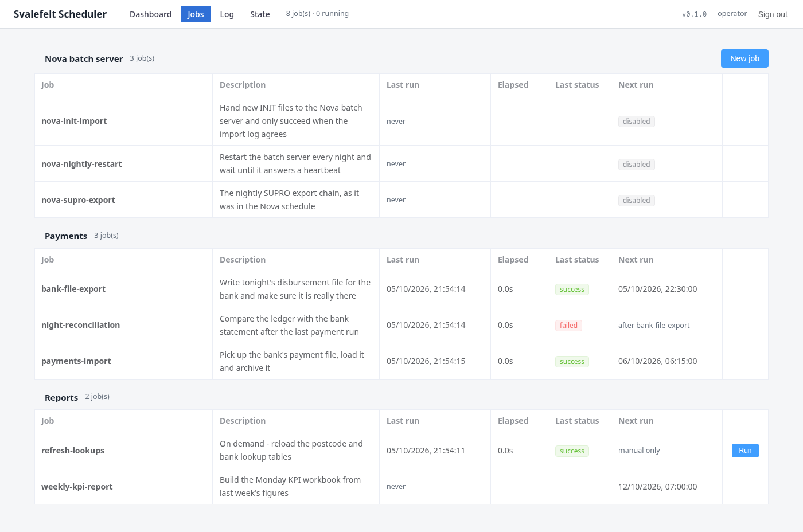Click last run '05/10/2026, 21:54:11'
Screen dimensions: 803x532
tap(426, 451)
